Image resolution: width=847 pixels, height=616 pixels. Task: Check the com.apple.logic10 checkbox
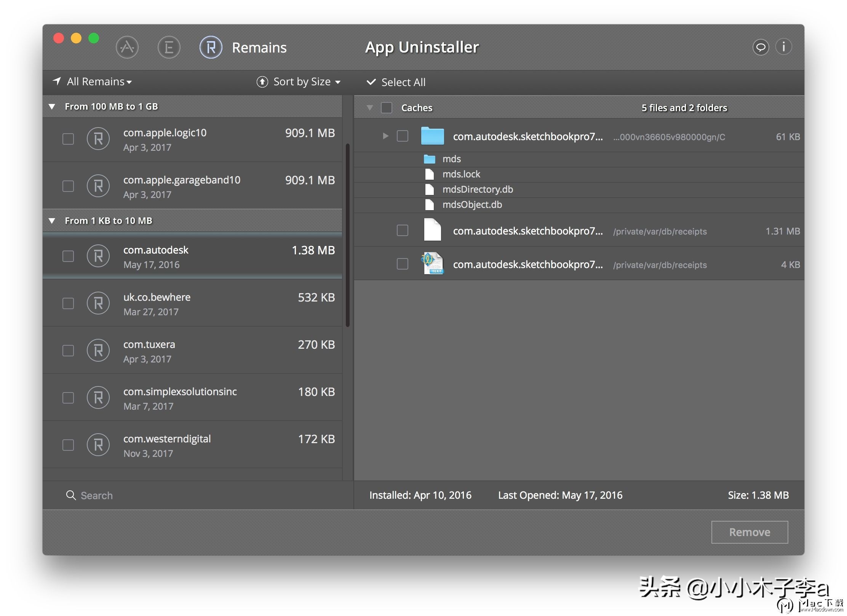[x=68, y=139]
